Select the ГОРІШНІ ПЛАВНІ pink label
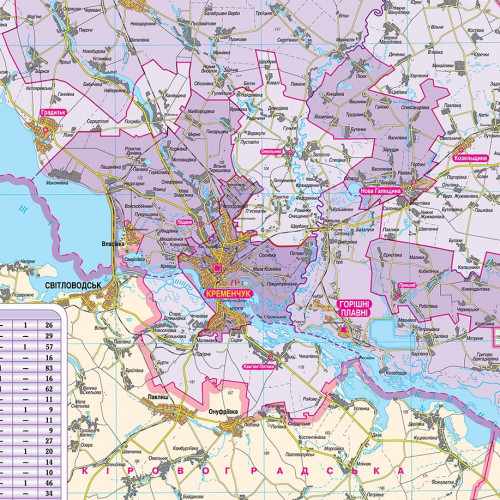Image resolution: width=500 pixels, height=500 pixels. [354, 308]
